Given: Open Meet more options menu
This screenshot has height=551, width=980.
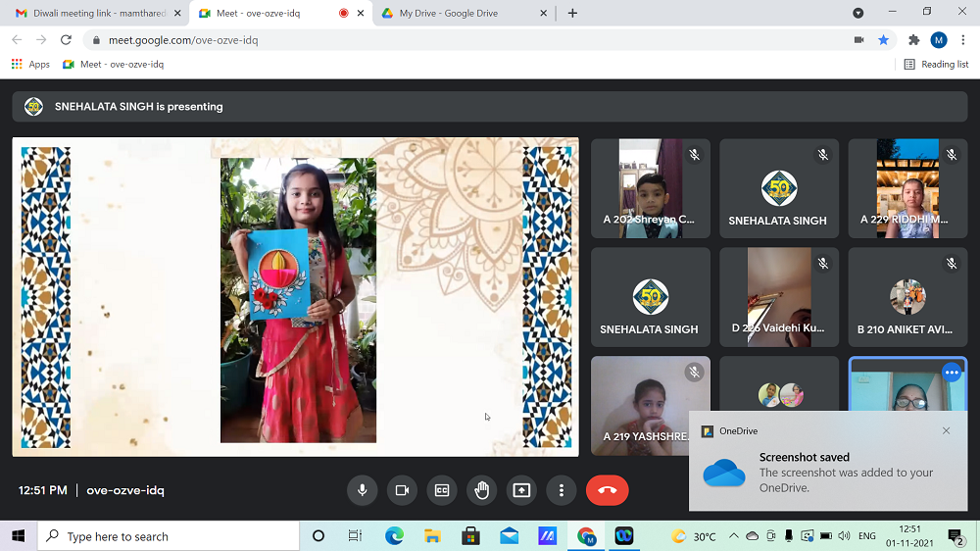Looking at the screenshot, I should [x=562, y=490].
